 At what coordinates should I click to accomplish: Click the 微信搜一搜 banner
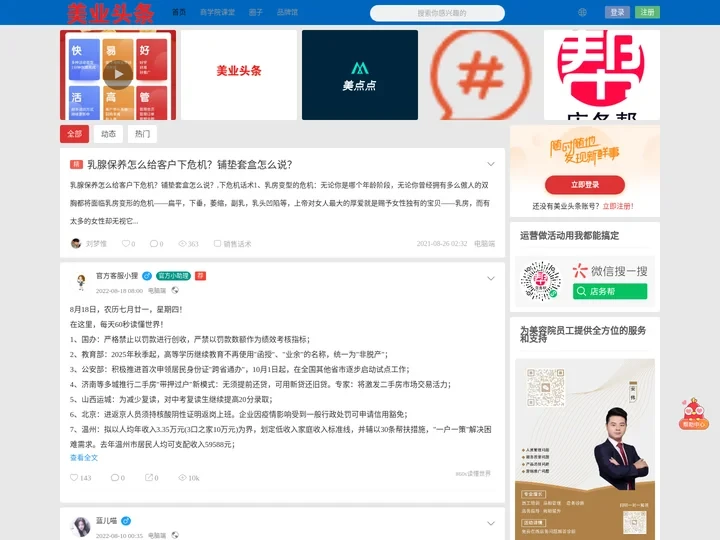585,281
